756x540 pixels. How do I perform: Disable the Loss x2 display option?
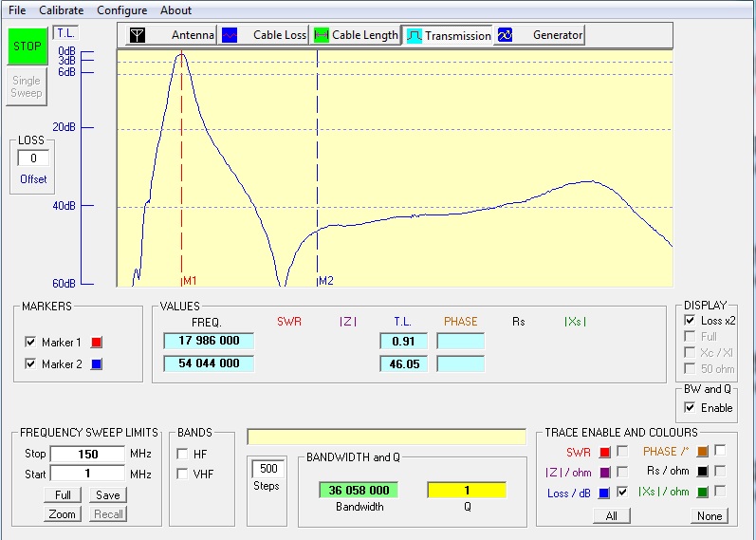[690, 321]
